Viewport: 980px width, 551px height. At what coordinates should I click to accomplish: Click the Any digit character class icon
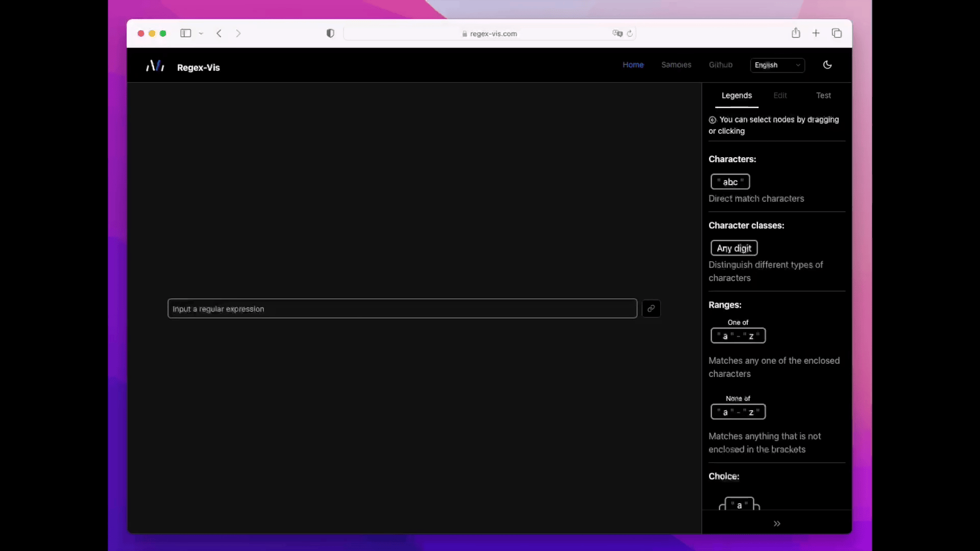point(733,247)
